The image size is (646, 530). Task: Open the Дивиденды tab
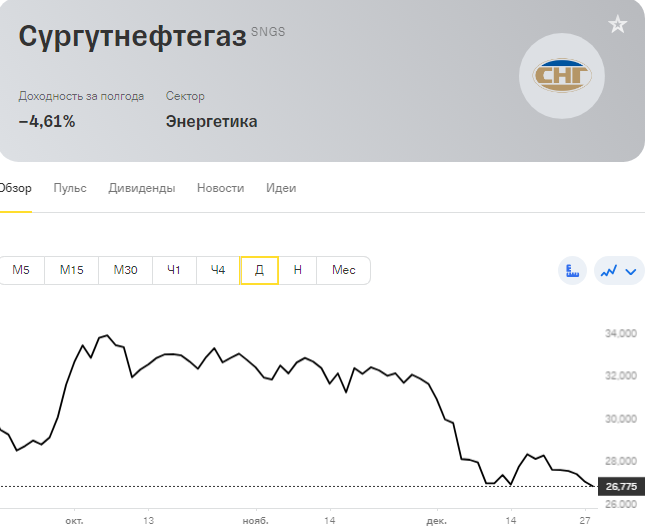(142, 188)
